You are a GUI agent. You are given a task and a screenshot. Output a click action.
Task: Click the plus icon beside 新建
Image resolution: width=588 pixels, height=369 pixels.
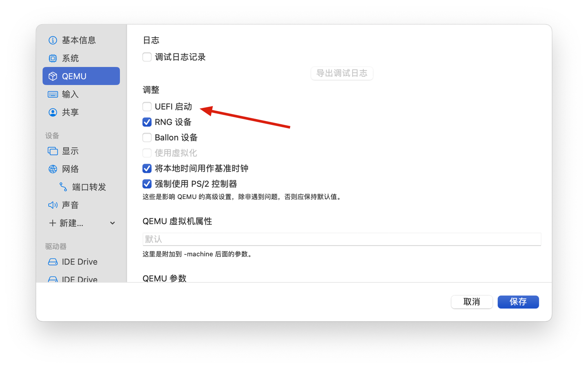click(x=52, y=223)
